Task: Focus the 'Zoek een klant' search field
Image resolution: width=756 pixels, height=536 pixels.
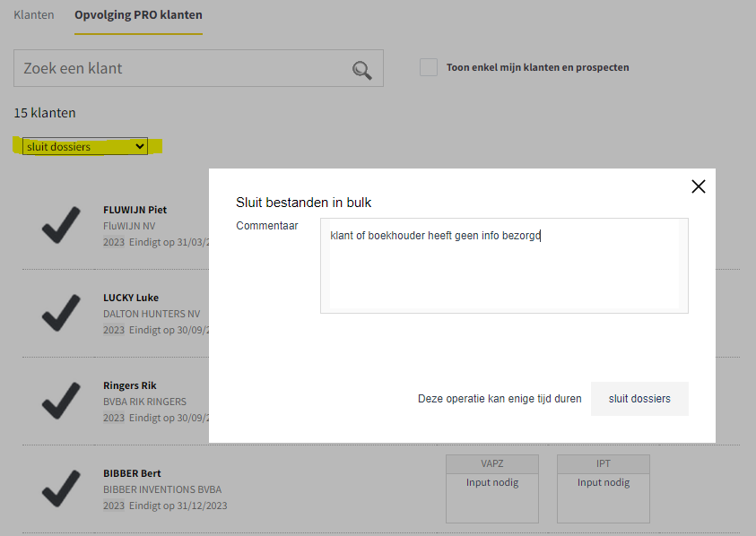Action: click(184, 69)
